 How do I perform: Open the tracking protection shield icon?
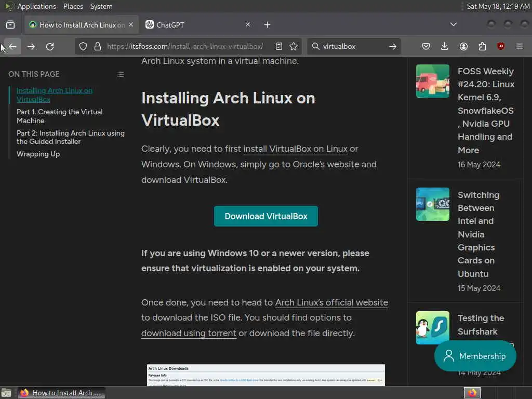pyautogui.click(x=83, y=46)
